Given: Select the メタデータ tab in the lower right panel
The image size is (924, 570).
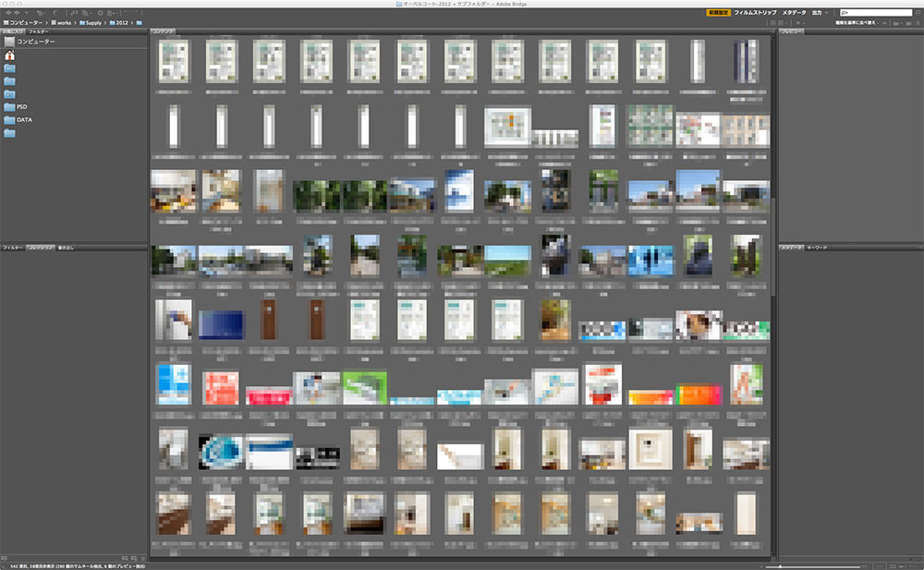Looking at the screenshot, I should click(791, 248).
